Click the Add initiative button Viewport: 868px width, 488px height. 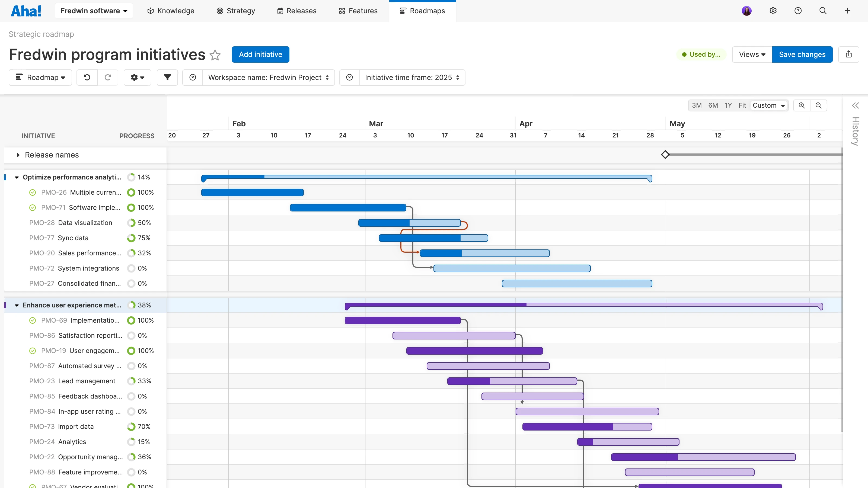tap(260, 54)
